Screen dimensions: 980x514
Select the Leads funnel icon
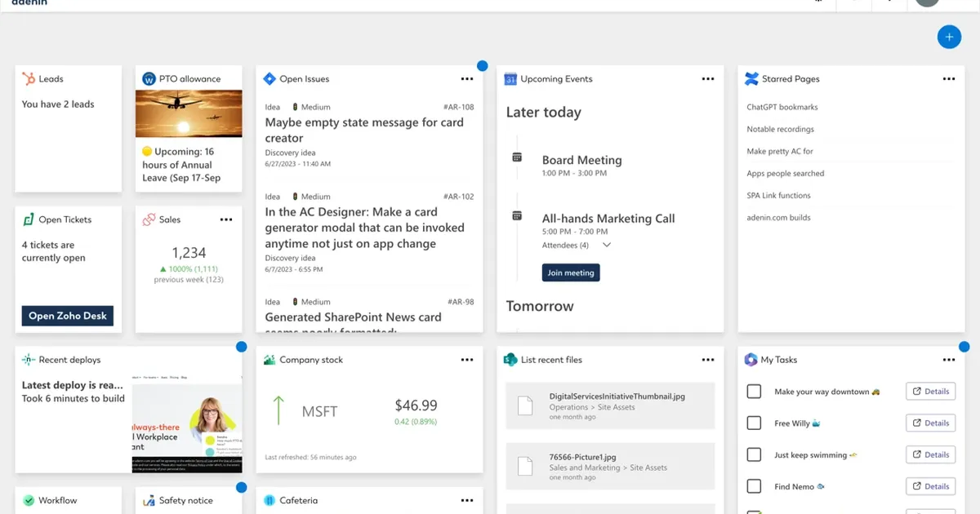coord(27,78)
